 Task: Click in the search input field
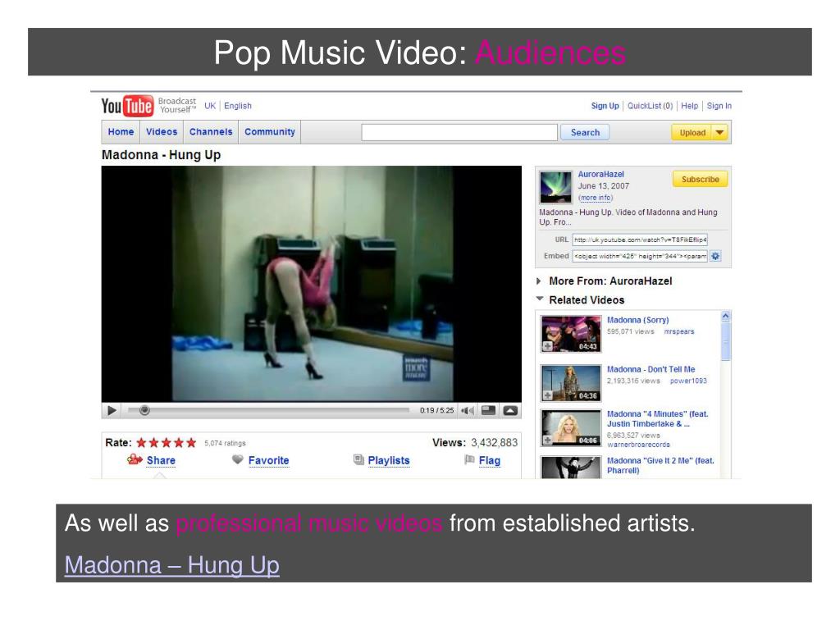click(x=459, y=132)
